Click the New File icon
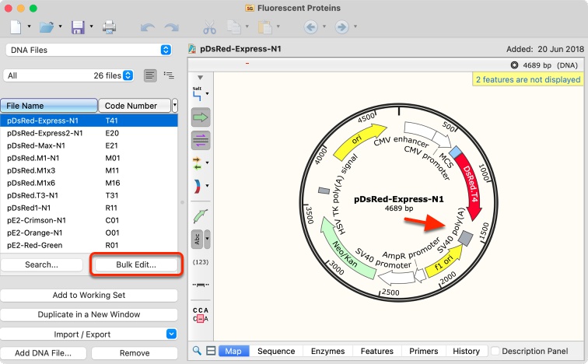Image resolution: width=588 pixels, height=364 pixels. tap(16, 27)
